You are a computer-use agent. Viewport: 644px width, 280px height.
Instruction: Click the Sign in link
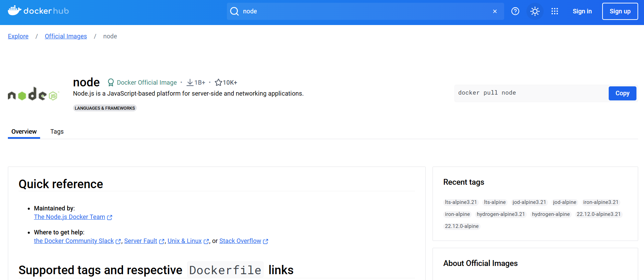click(x=582, y=11)
